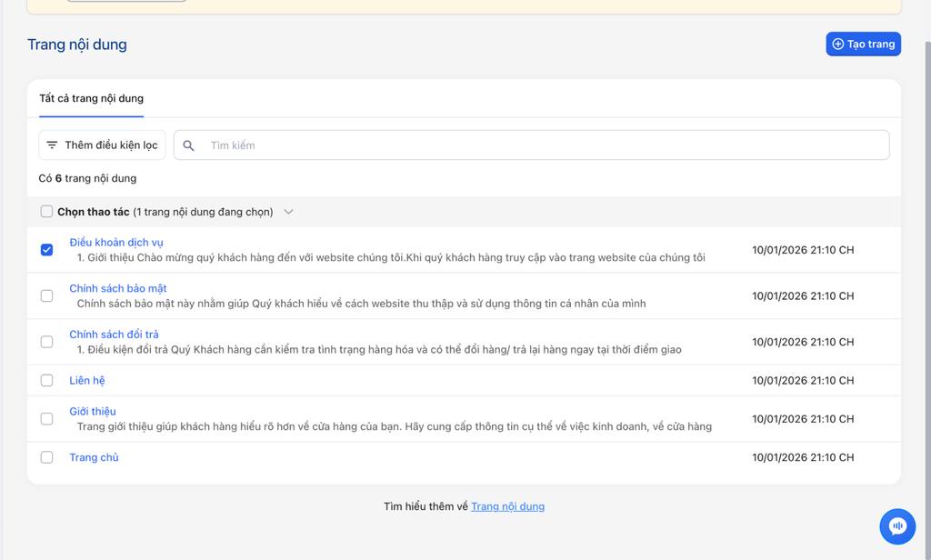Tick the Giới thiệu row checkbox
The image size is (931, 560).
click(46, 419)
